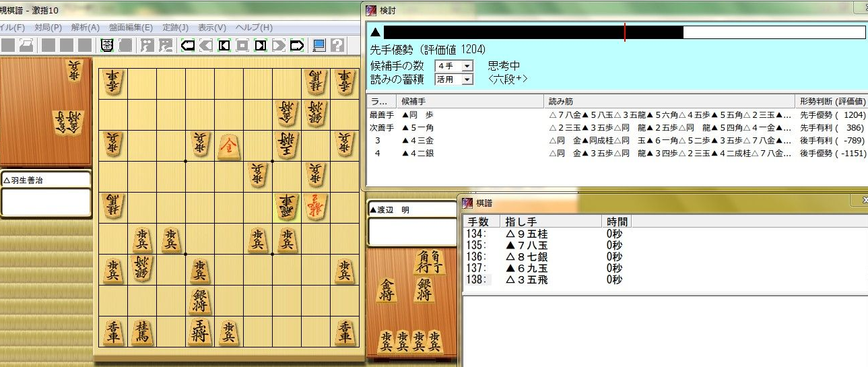This screenshot has width=868, height=367.
Task: Open the 表示(V) menu
Action: (x=211, y=28)
